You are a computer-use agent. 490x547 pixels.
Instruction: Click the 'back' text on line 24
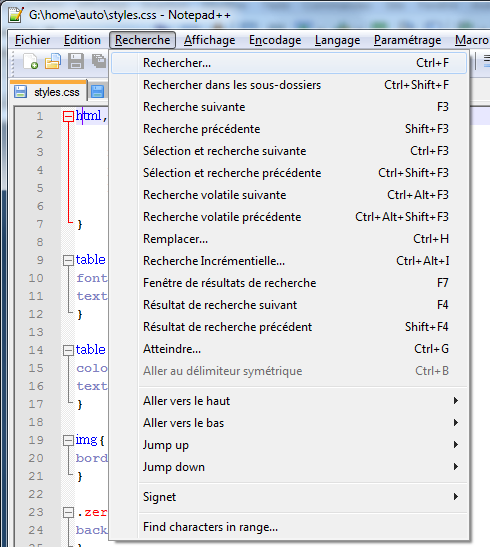point(92,530)
